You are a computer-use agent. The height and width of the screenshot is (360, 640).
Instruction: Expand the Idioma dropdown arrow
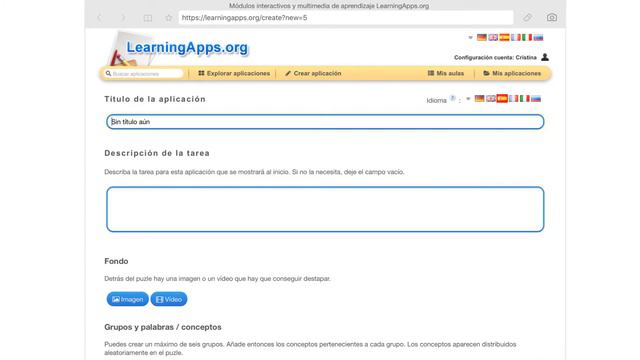point(468,99)
